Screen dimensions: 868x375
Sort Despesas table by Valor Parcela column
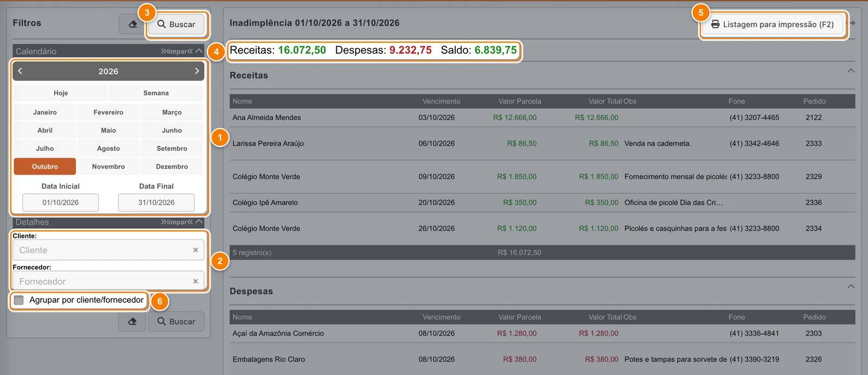click(520, 317)
